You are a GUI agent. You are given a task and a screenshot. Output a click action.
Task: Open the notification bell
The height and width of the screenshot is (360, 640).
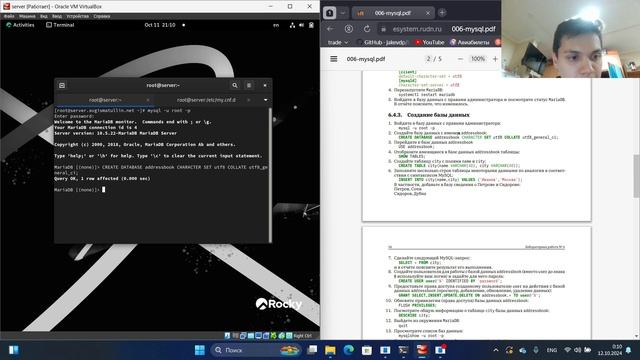click(629, 350)
